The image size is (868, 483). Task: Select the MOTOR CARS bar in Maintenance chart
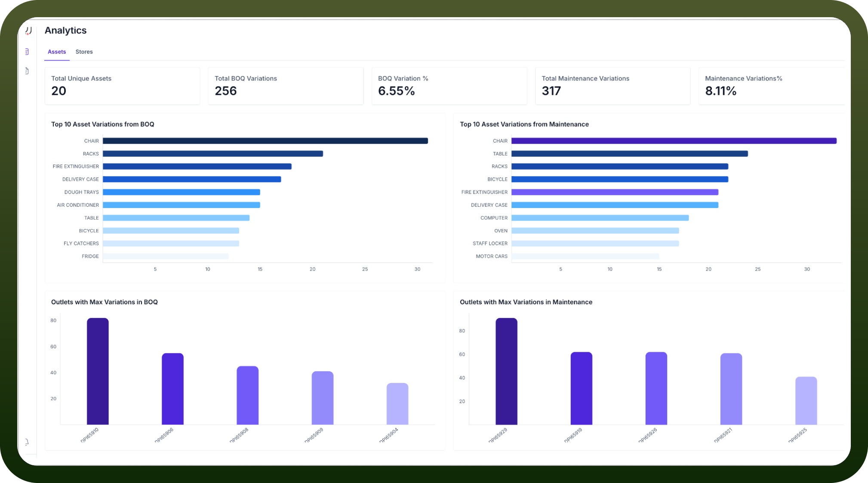pyautogui.click(x=585, y=256)
